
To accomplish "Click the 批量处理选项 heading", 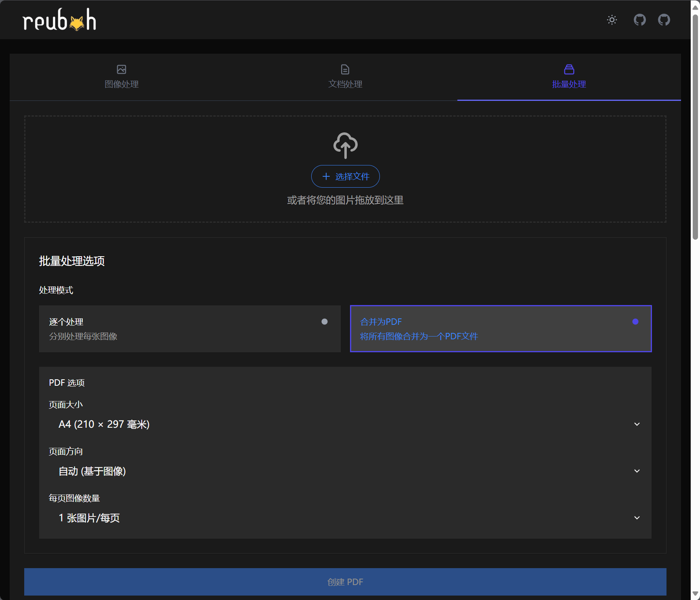I will [x=72, y=261].
